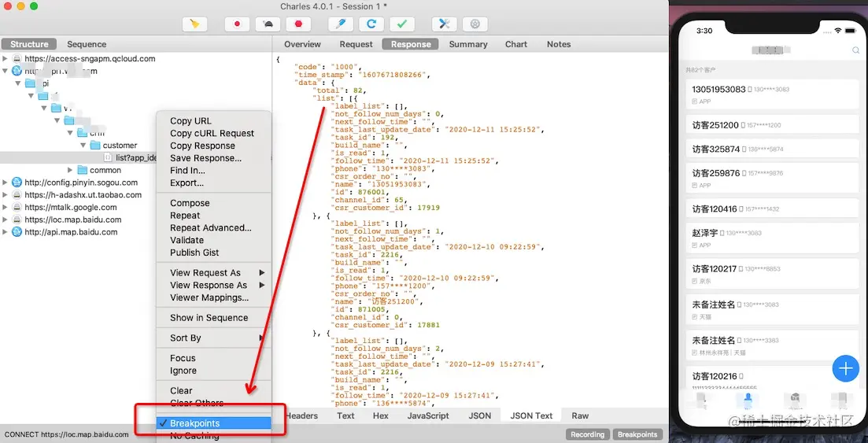Open View Request As submenu
The width and height of the screenshot is (868, 443).
point(214,272)
